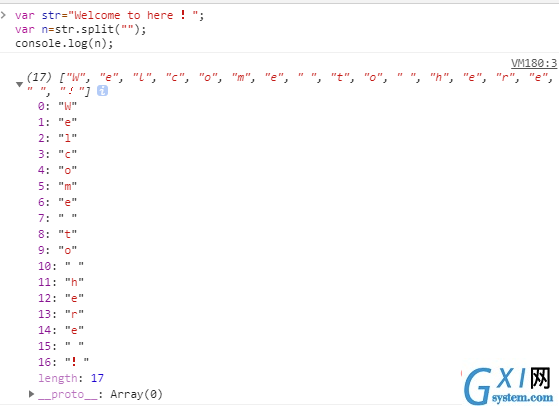Select array entry 2: "l"
560x406 pixels.
58,138
